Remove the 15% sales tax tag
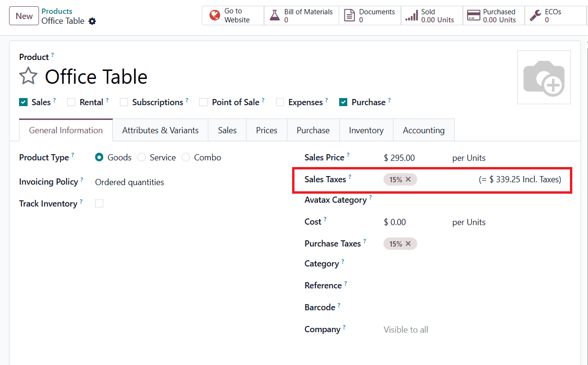This screenshot has height=365, width=588. coord(408,179)
